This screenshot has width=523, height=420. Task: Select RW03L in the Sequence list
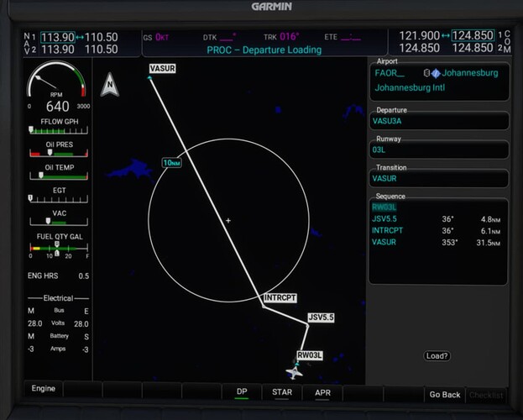click(x=384, y=207)
